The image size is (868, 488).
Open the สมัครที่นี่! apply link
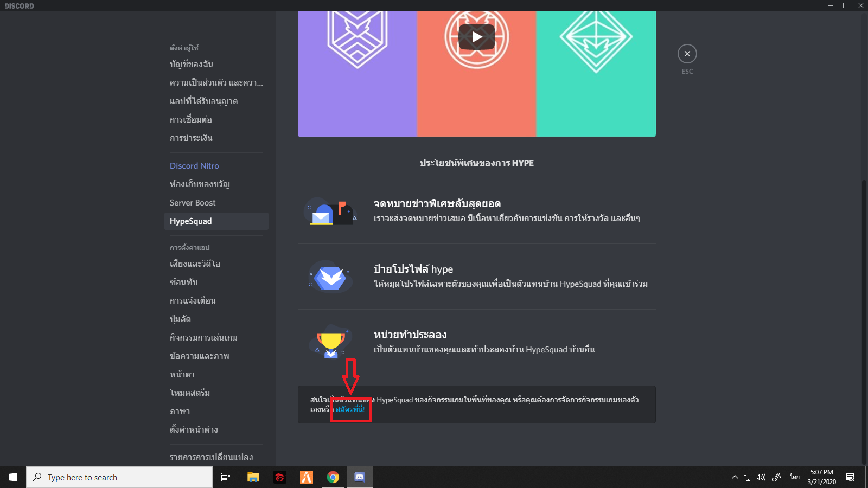[350, 409]
